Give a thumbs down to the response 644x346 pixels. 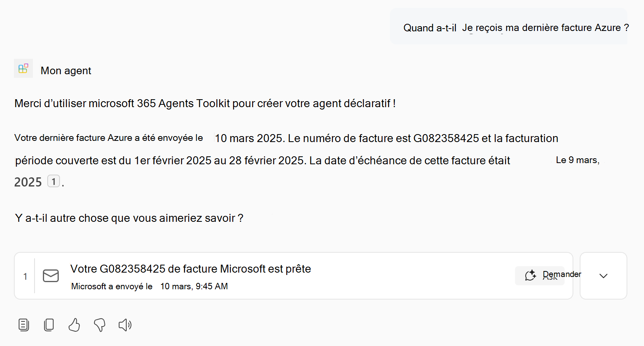[99, 325]
